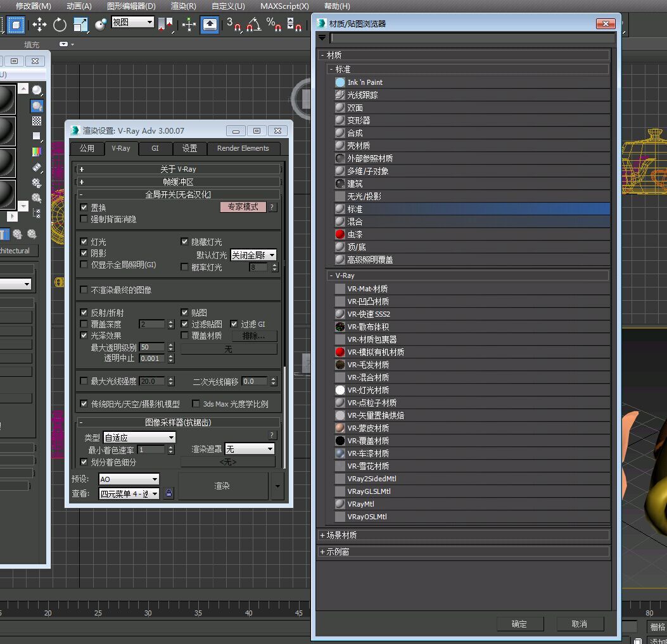Image resolution: width=667 pixels, height=644 pixels.
Task: Click the rectangular selection region icon
Action: coord(16,25)
